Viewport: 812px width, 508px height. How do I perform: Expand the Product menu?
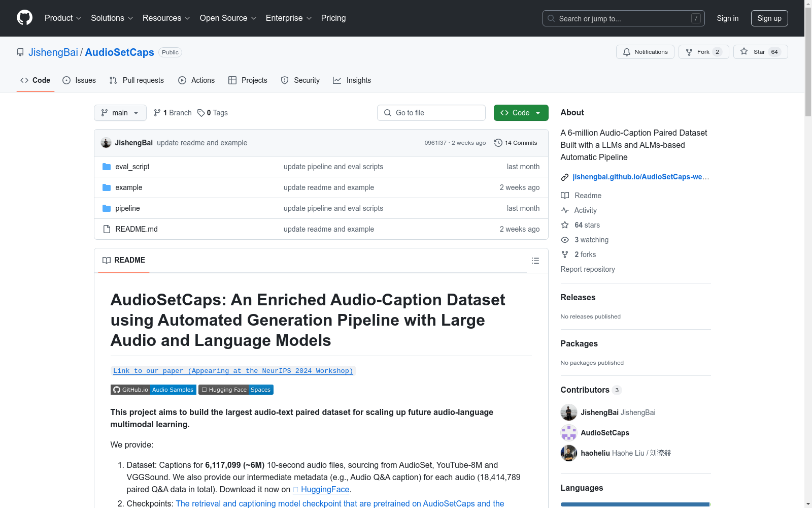63,18
